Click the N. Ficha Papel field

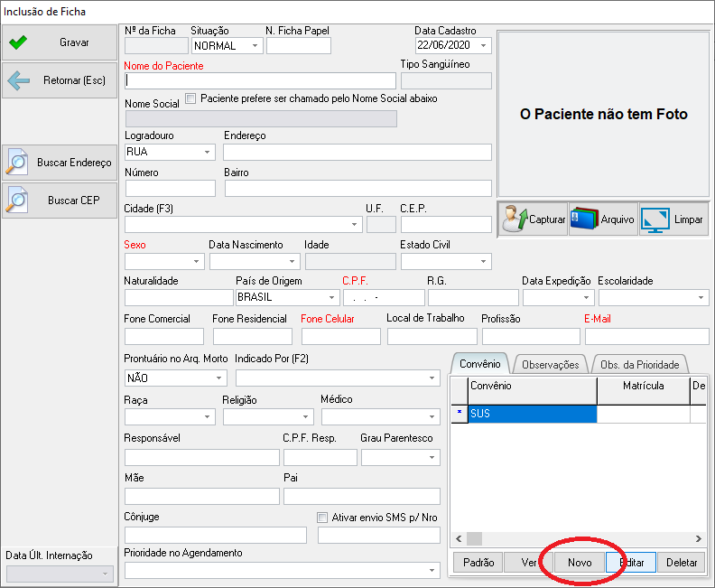(x=299, y=46)
